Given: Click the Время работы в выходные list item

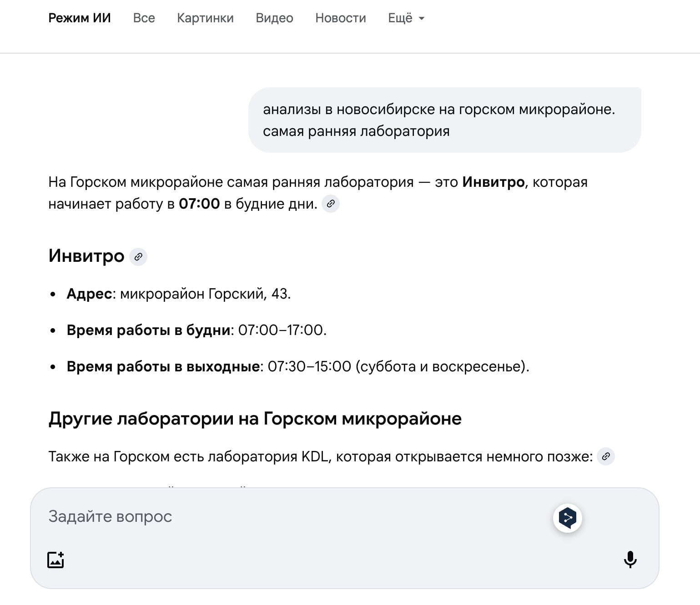Looking at the screenshot, I should pos(298,366).
